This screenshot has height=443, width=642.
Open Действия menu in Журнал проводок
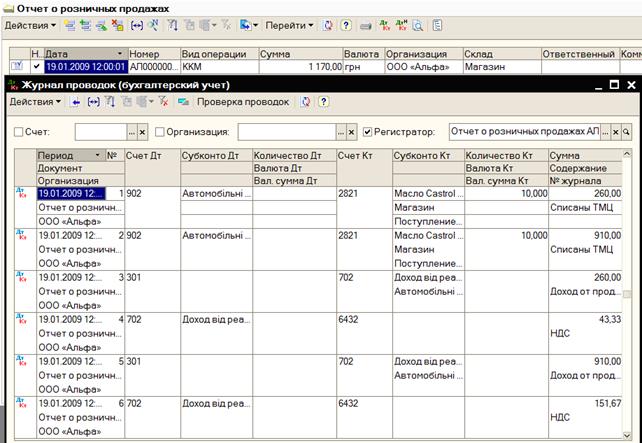(x=34, y=102)
